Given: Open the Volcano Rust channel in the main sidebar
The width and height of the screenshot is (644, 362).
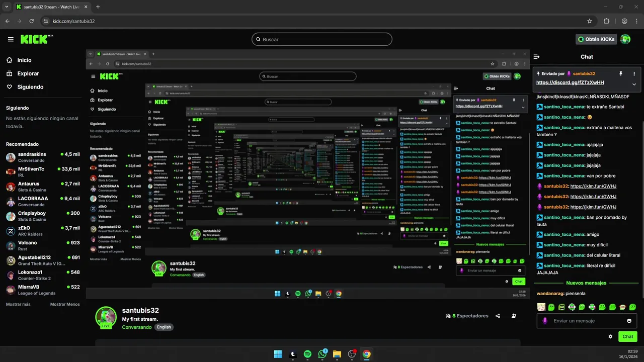Looking at the screenshot, I should (43, 245).
